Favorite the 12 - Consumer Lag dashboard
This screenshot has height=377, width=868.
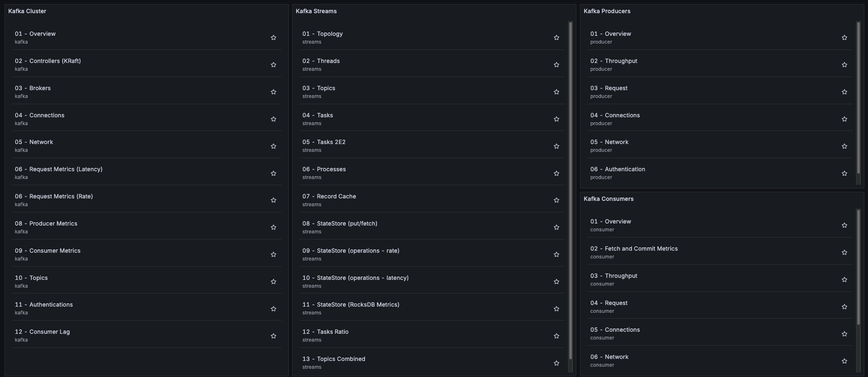tap(274, 336)
